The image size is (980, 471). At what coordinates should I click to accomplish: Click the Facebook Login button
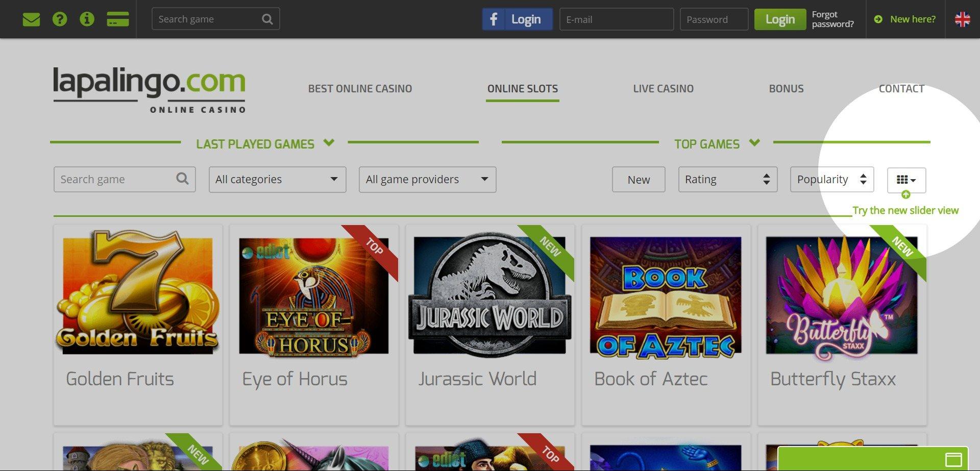517,19
